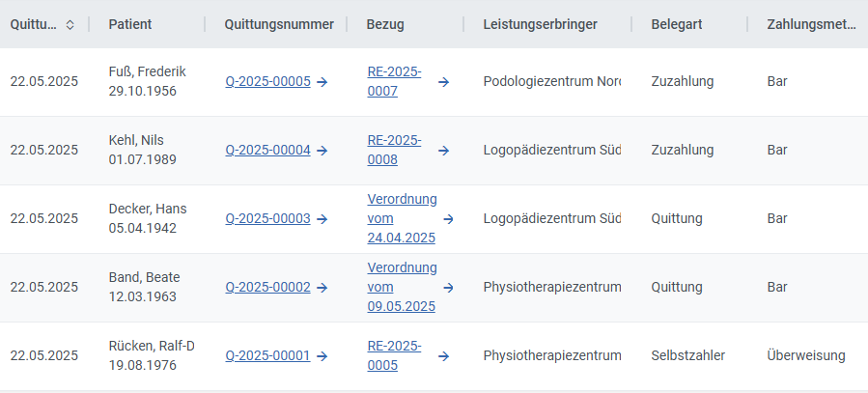Click arrow icon beside RE-2025-0008

coord(443,151)
